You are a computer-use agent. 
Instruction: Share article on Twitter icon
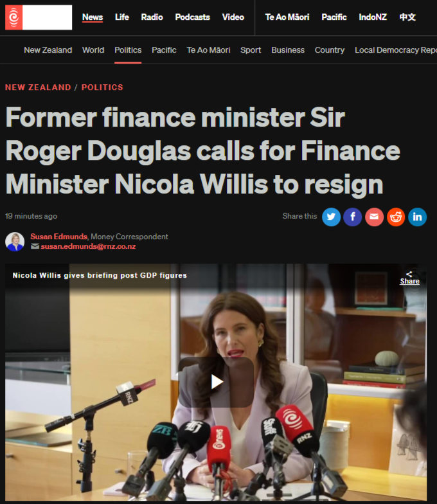tap(332, 217)
